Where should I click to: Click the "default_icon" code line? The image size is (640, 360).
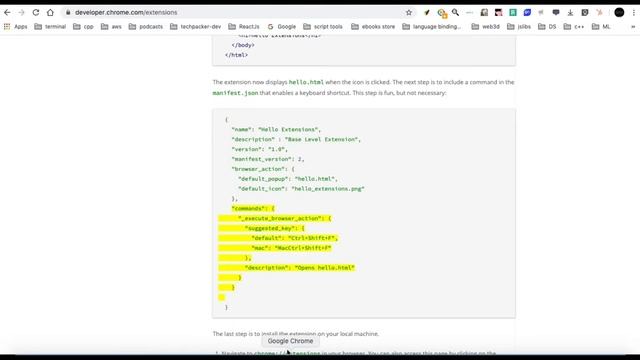[301, 189]
